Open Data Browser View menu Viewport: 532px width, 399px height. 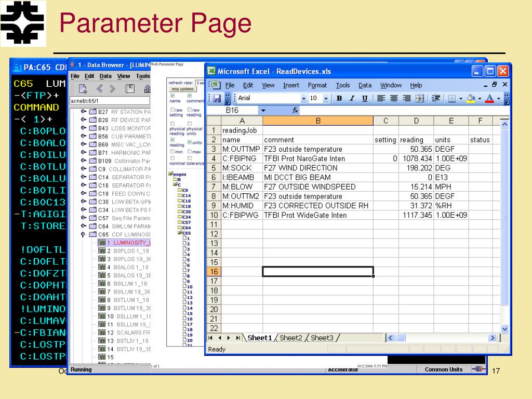click(x=124, y=76)
